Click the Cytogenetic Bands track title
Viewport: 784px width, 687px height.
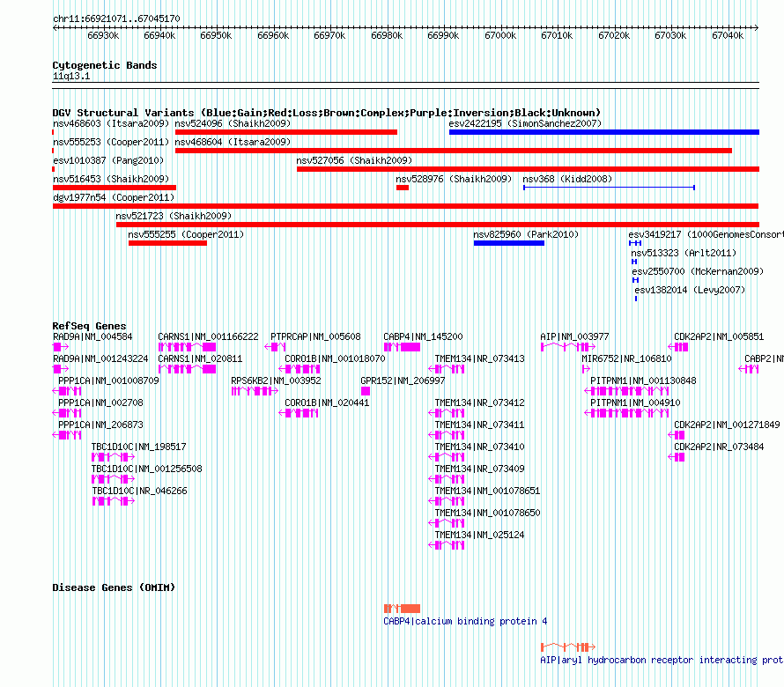[105, 65]
